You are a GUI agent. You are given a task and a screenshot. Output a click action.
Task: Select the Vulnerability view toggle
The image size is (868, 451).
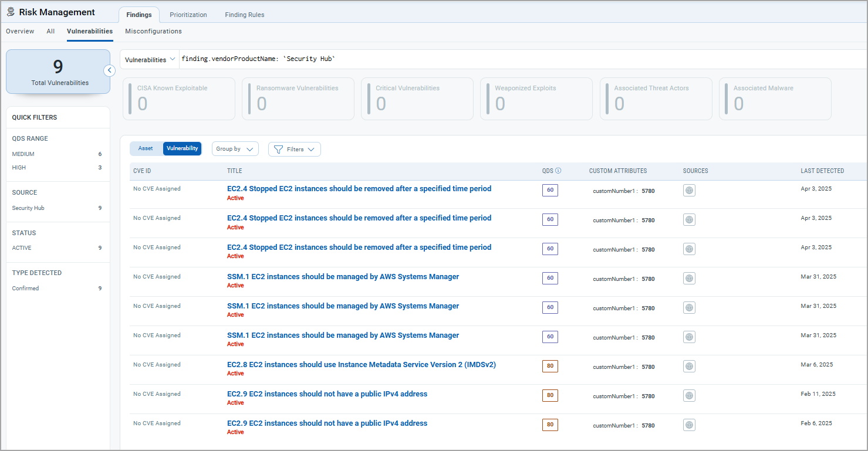(182, 149)
